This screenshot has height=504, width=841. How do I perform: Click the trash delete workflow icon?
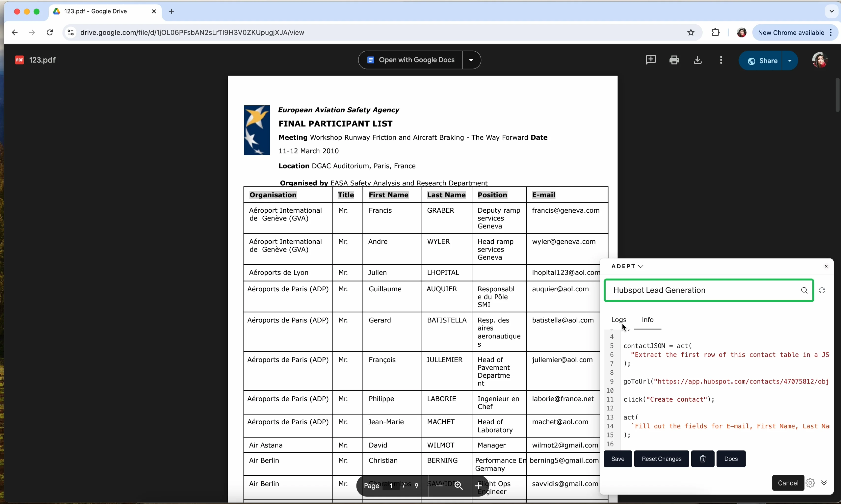click(702, 459)
